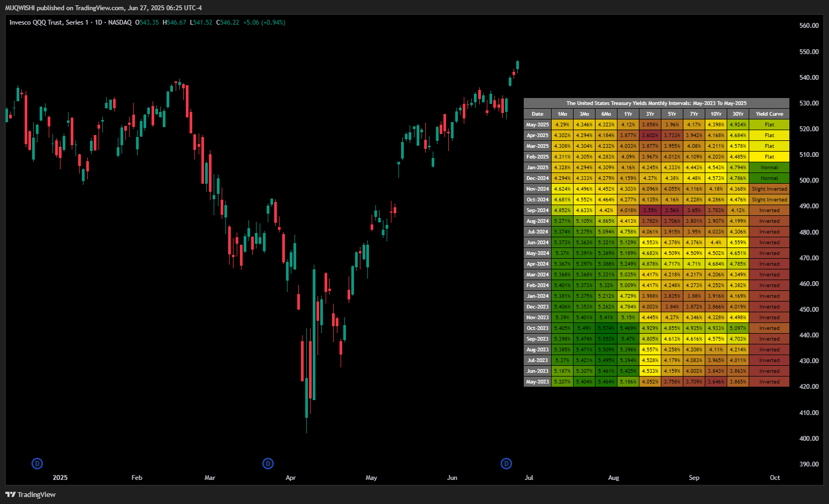This screenshot has width=829, height=504.
Task: Click the '1Mo' column header
Action: (x=562, y=114)
